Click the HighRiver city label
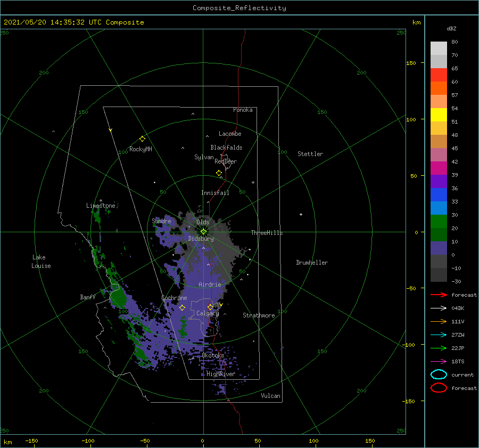This screenshot has width=479, height=448. 220,374
